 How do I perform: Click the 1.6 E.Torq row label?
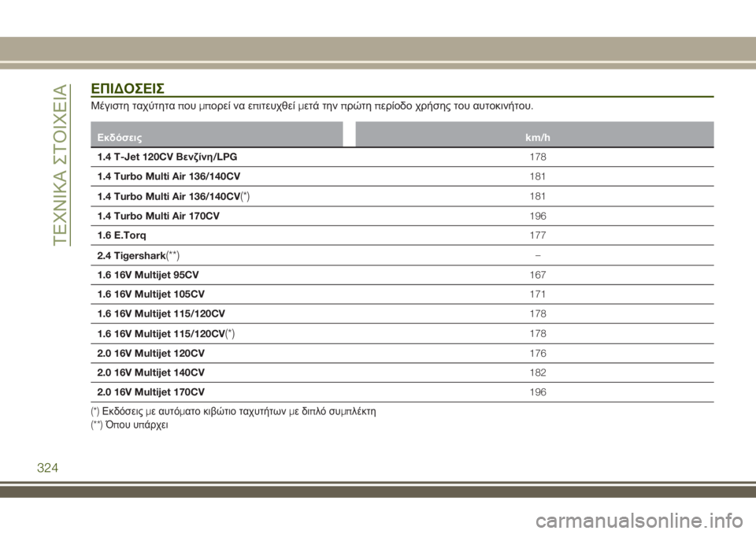click(121, 235)
